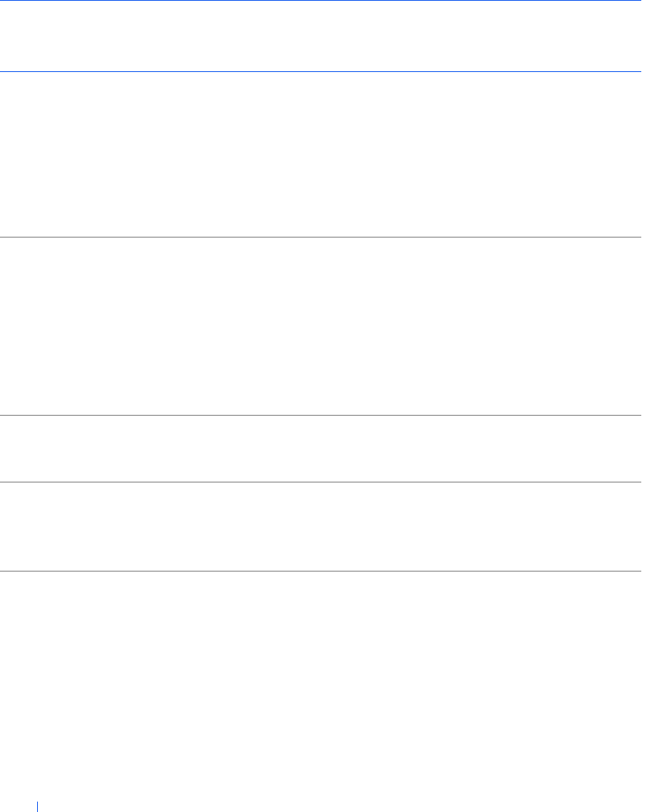Click the second gray divider line
668x812 pixels.
point(319,415)
